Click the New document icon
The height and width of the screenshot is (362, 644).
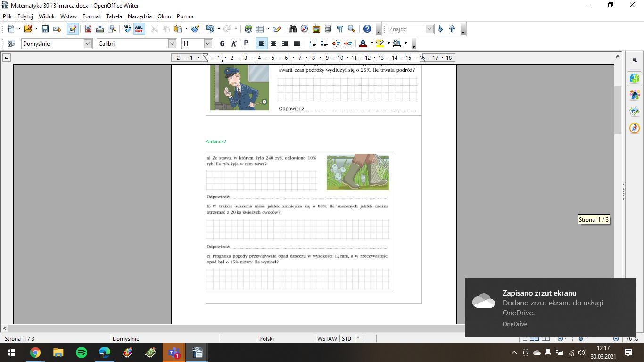pos(11,29)
